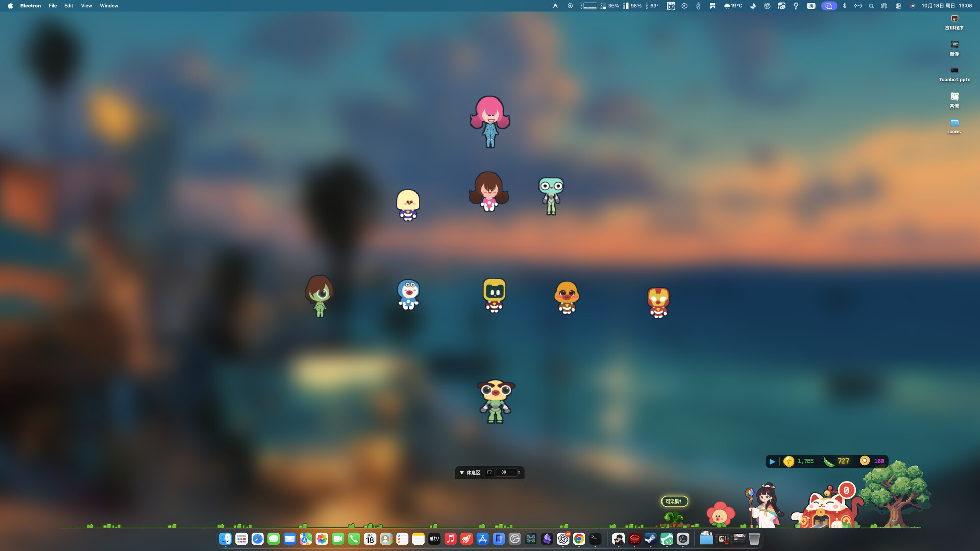Click the 拼 input method switcher
The width and height of the screenshot is (980, 551).
(x=811, y=6)
